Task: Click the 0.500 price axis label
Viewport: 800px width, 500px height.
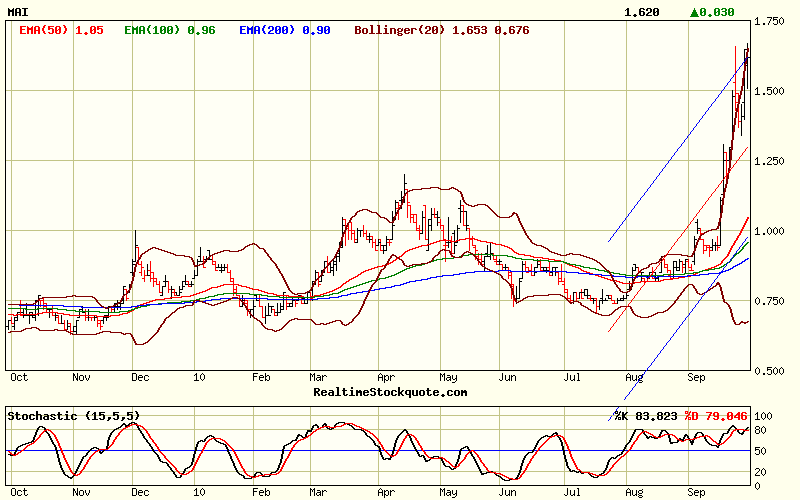Action: point(769,371)
